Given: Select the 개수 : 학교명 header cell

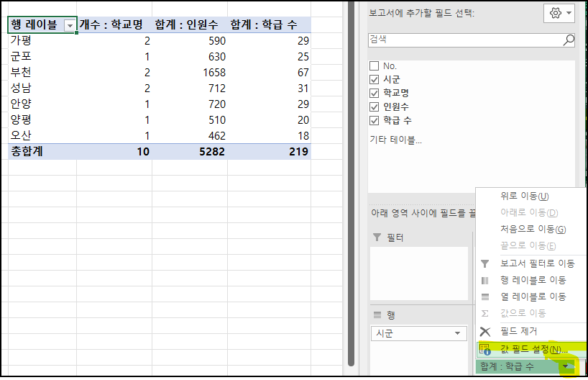Looking at the screenshot, I should [114, 24].
